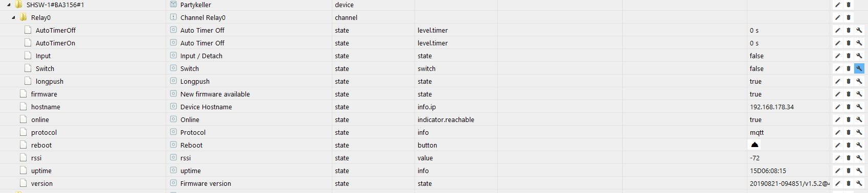Screen dimensions: 868x193
Task: Open the highlighted settings wrench for Switch
Action: [x=859, y=68]
